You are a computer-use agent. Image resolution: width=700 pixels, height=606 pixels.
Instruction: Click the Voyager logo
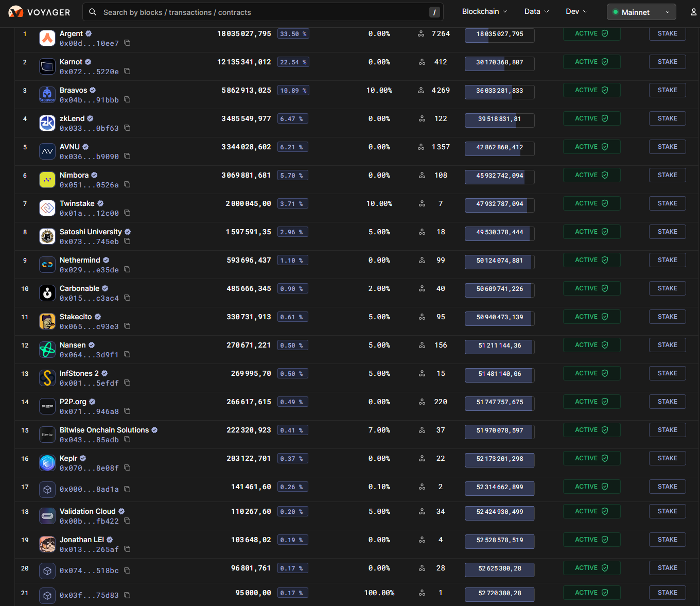tap(39, 12)
